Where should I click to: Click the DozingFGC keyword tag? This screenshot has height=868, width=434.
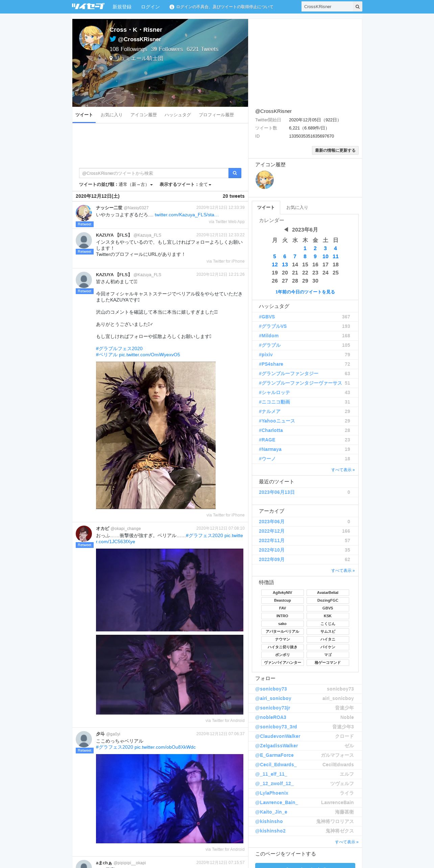[x=328, y=600]
